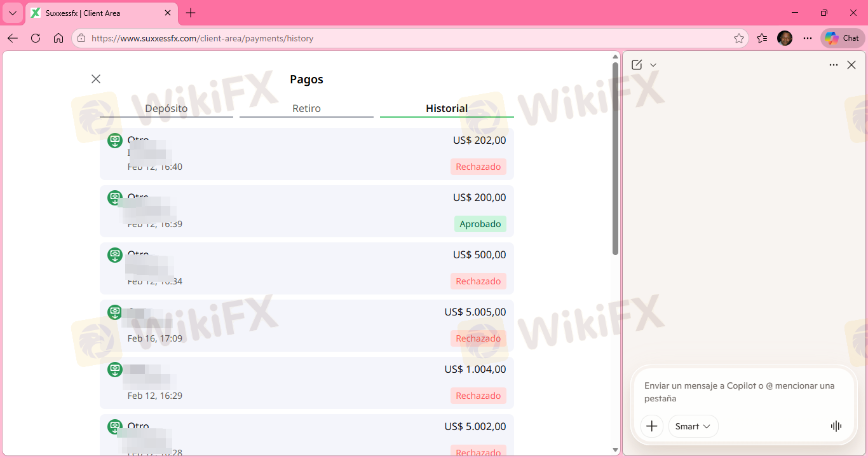View site information lock icon

81,38
